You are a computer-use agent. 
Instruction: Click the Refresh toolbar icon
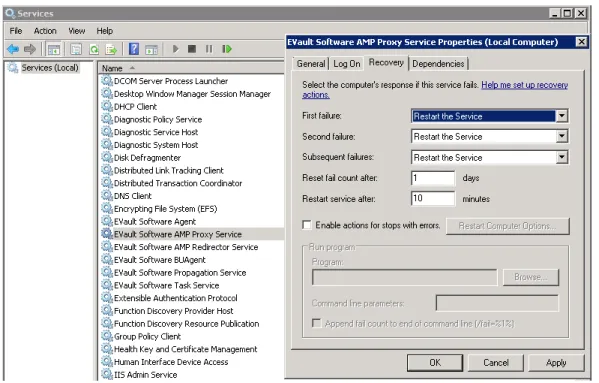[94, 49]
